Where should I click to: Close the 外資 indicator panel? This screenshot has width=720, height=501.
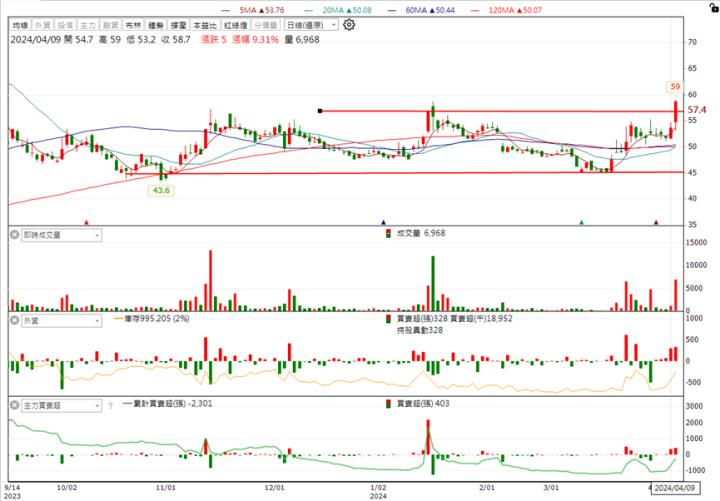click(16, 321)
